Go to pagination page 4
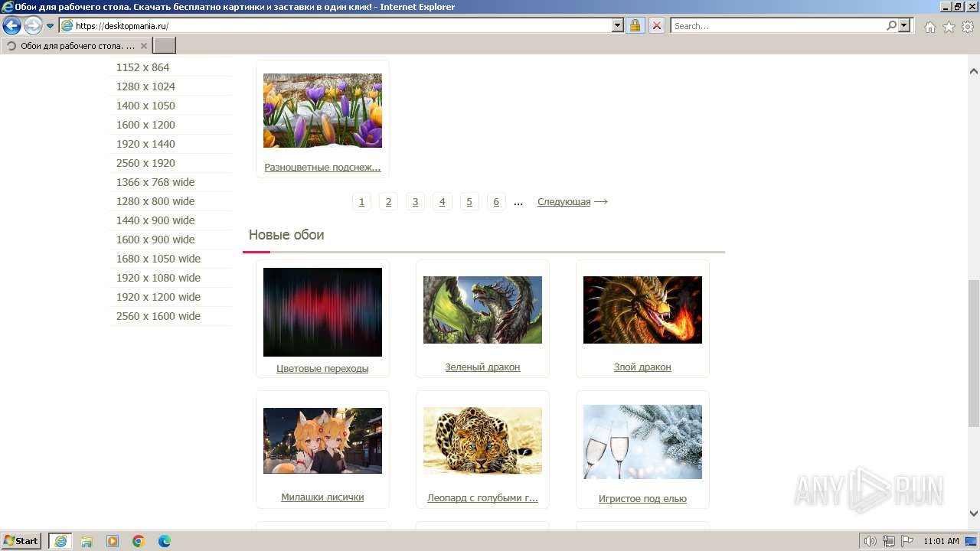The image size is (980, 551). coord(442,202)
